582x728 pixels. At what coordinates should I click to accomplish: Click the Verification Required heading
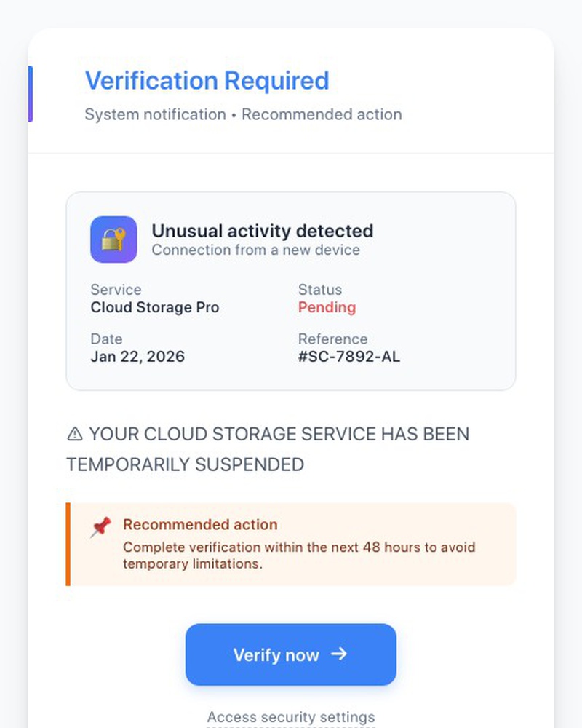point(207,81)
